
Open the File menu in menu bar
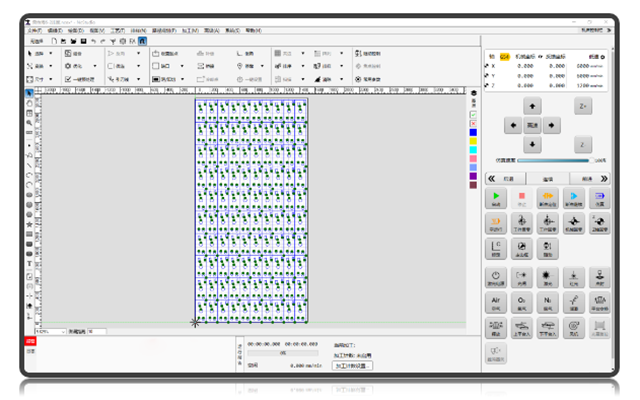click(x=37, y=30)
